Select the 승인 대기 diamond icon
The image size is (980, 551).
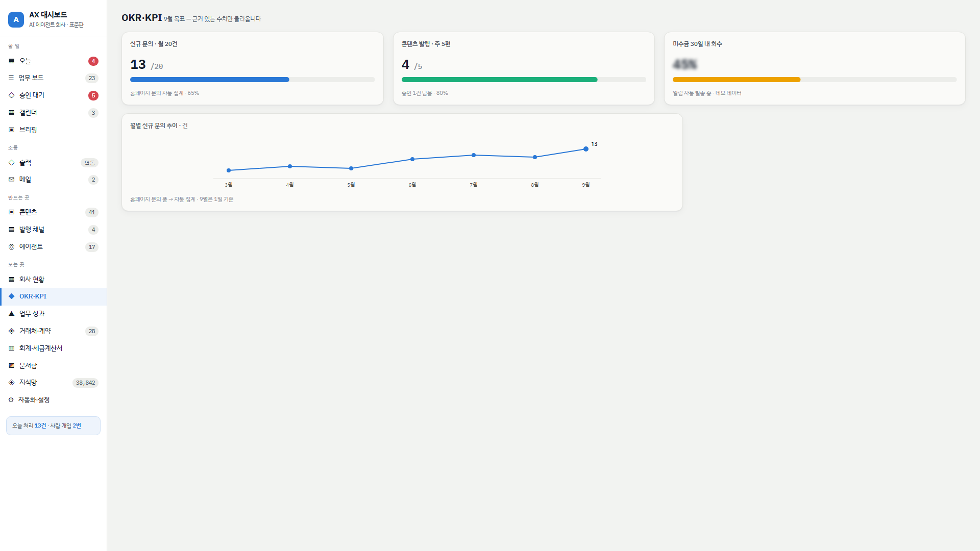point(11,95)
